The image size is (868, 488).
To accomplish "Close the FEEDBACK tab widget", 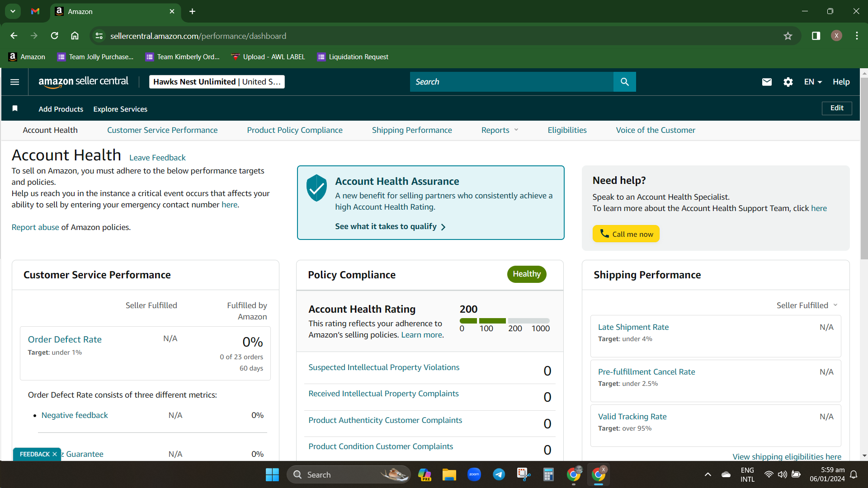I will [x=55, y=454].
